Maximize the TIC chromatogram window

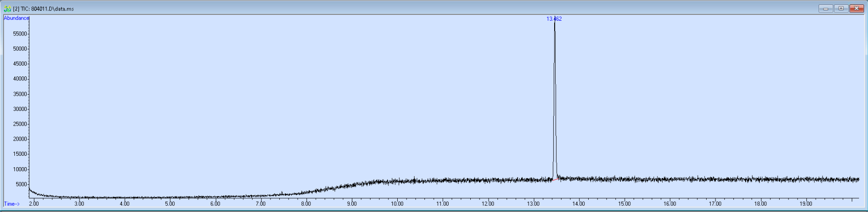(841, 8)
